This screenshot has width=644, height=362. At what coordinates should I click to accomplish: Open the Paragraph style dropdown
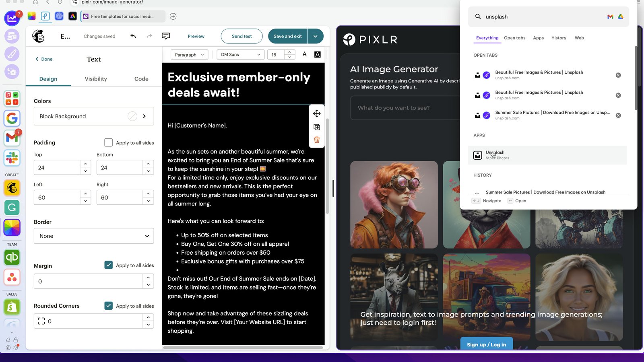pyautogui.click(x=190, y=55)
